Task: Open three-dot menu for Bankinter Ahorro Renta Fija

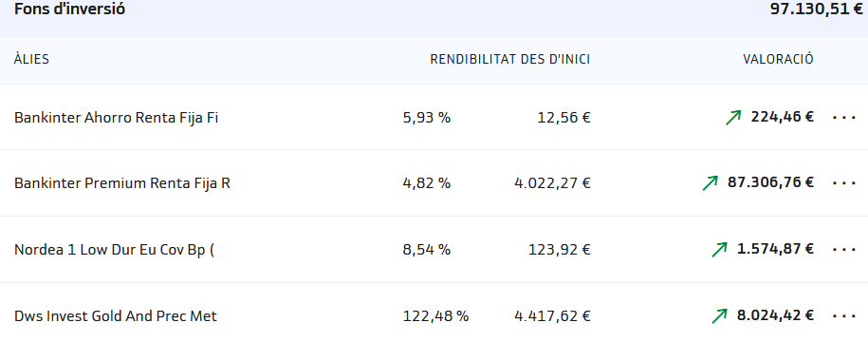Action: pos(844,118)
